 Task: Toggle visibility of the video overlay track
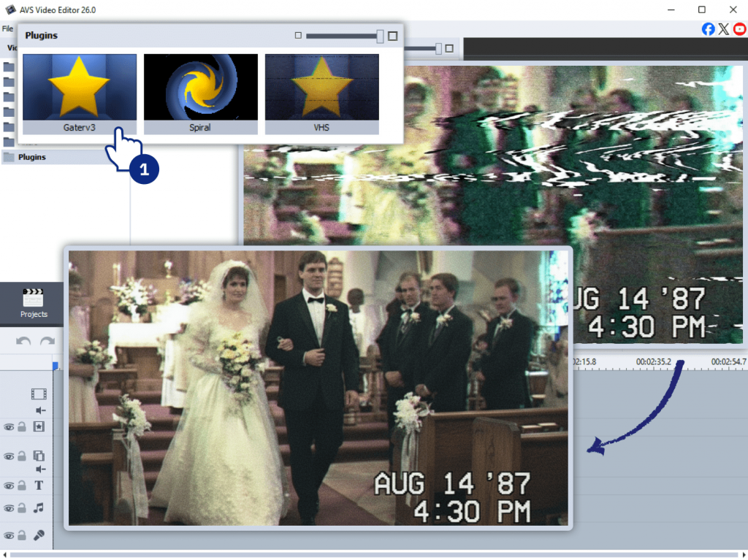tap(9, 456)
